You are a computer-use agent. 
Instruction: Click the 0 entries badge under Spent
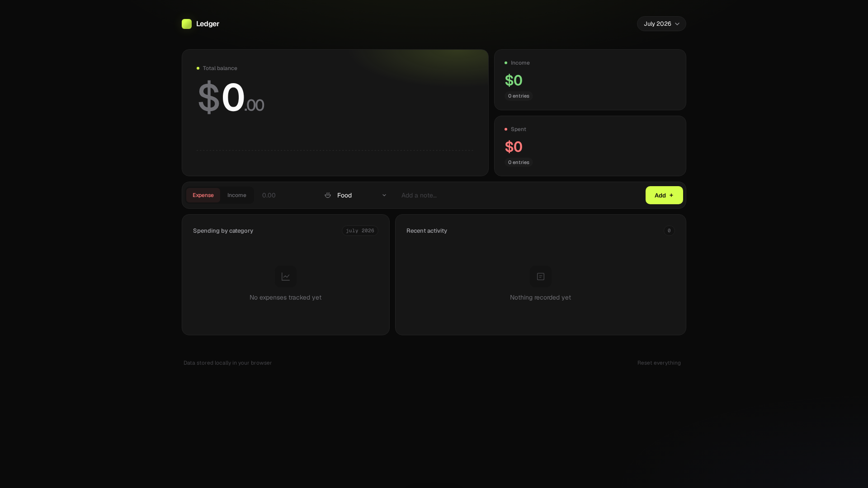click(x=519, y=162)
